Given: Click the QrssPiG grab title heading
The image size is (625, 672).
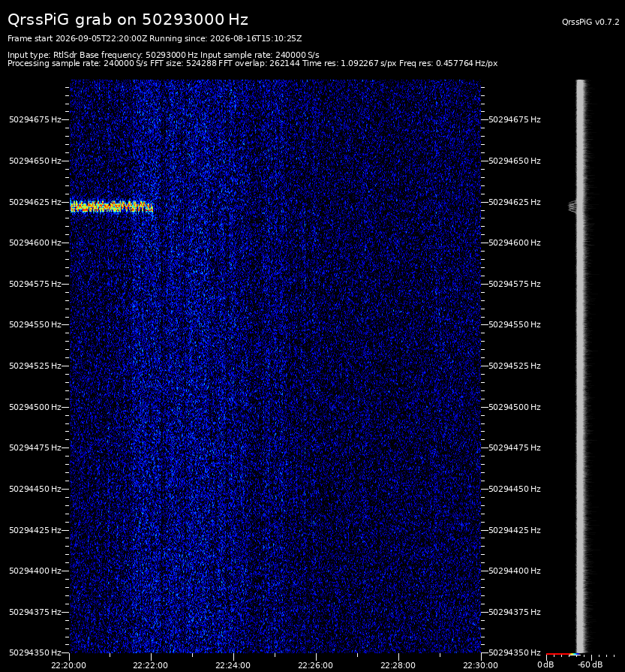Looking at the screenshot, I should [128, 20].
